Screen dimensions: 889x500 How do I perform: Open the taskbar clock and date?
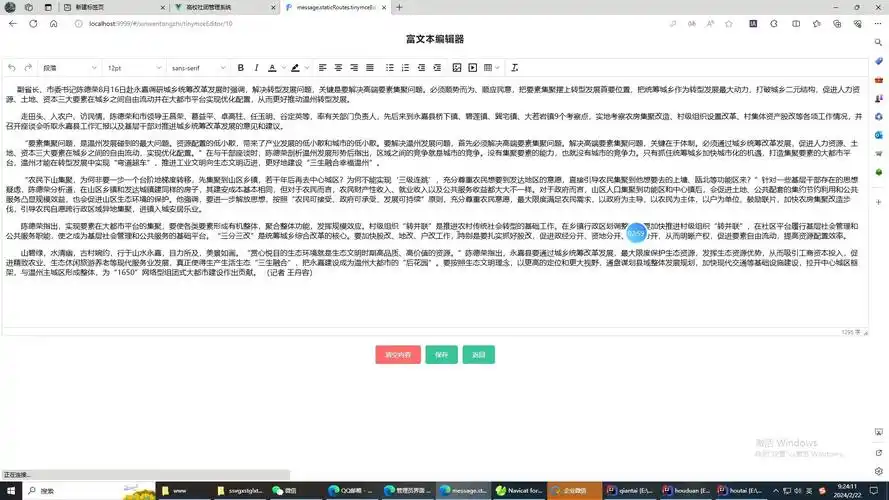(847, 490)
